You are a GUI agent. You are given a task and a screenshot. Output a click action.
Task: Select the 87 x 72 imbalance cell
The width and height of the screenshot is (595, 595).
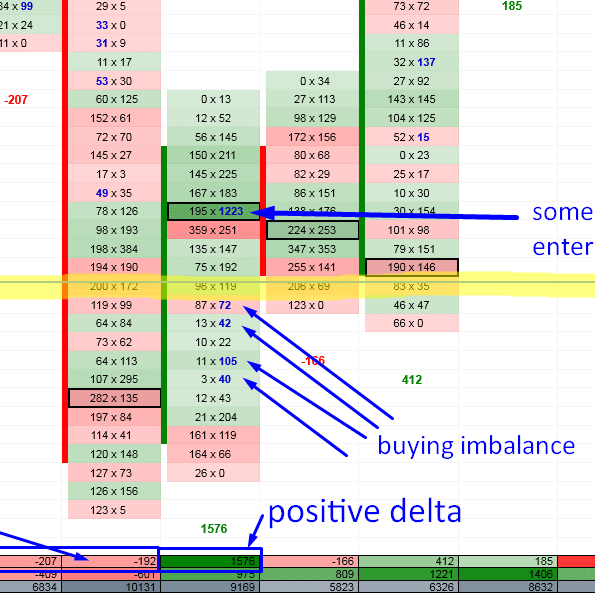(213, 305)
